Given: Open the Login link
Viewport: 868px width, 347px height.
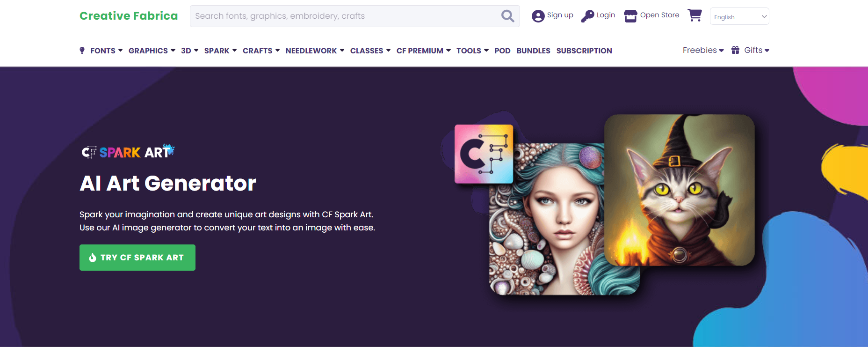Looking at the screenshot, I should [x=606, y=15].
